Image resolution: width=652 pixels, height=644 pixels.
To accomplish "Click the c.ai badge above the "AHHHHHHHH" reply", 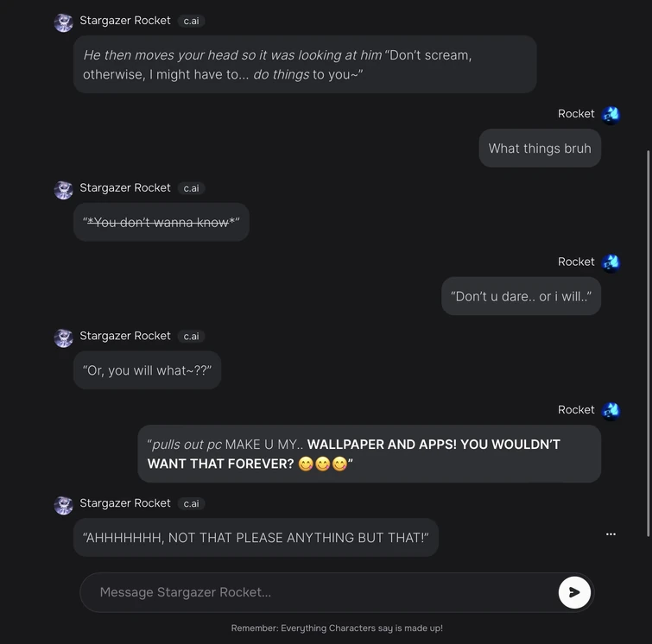I will [x=191, y=503].
